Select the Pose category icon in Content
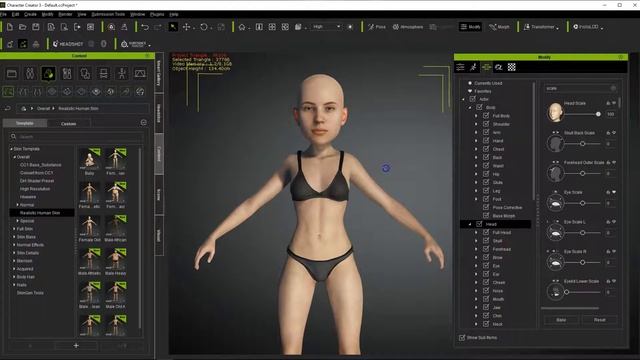Image resolution: width=640 pixels, height=360 pixels. (x=122, y=73)
